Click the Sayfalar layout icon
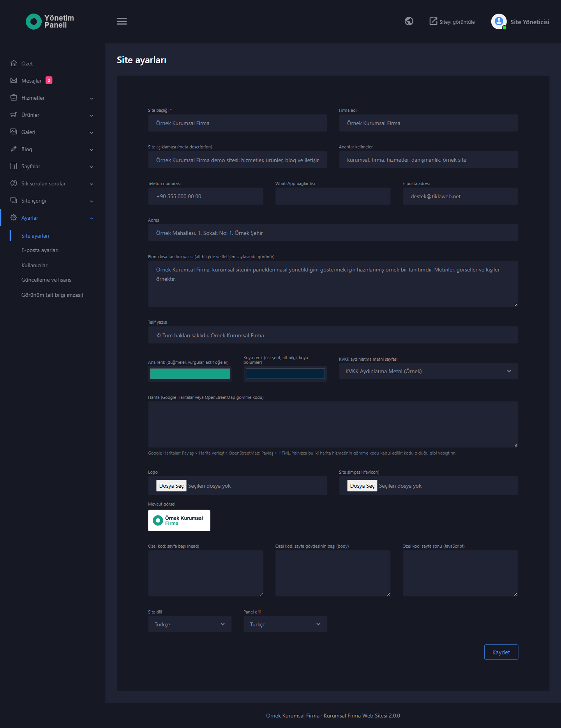This screenshot has width=561, height=728. pos(14,166)
